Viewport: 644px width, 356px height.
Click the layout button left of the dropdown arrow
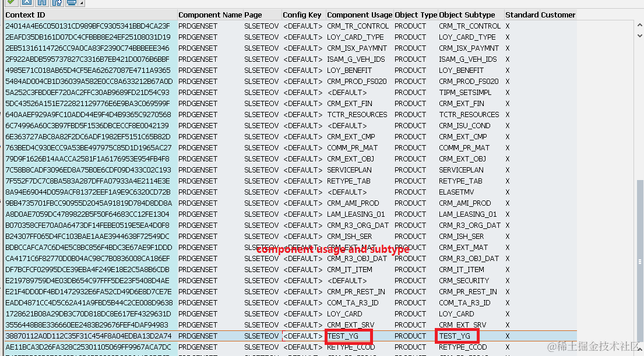[72, 2]
